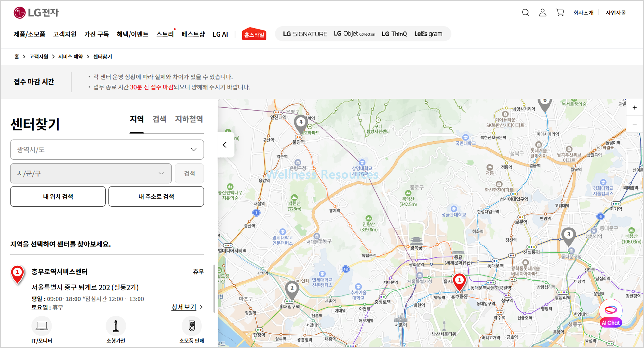Open the shopping cart icon
Image resolution: width=644 pixels, height=348 pixels.
coord(560,13)
